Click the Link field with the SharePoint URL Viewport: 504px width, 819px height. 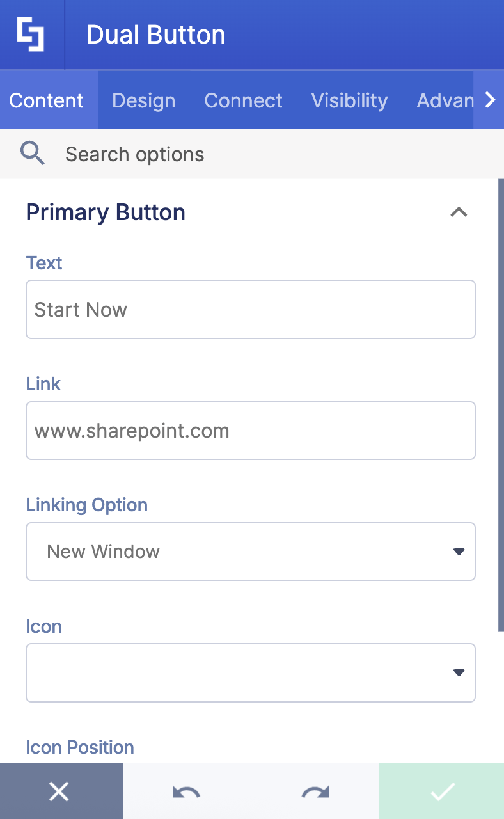[x=250, y=430]
